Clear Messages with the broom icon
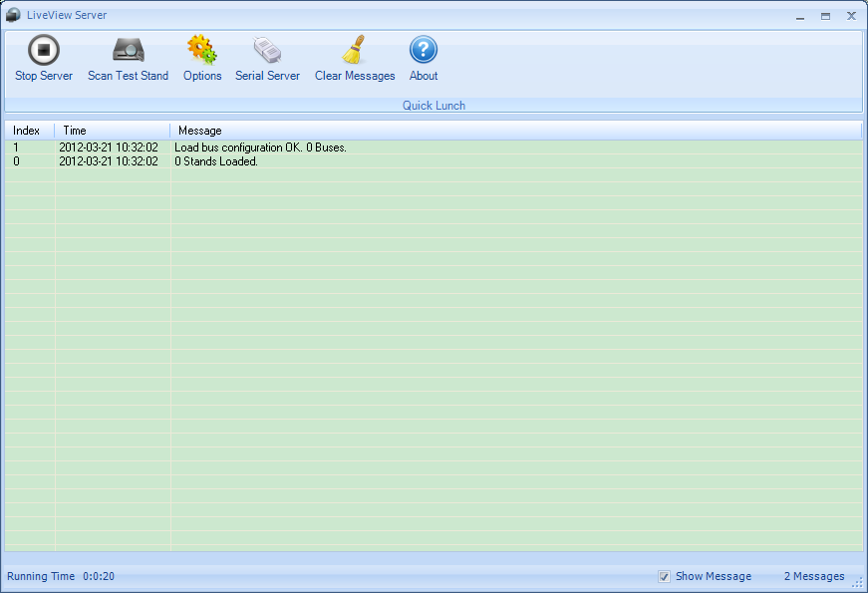Screen dimensions: 868x593 pyautogui.click(x=355, y=50)
